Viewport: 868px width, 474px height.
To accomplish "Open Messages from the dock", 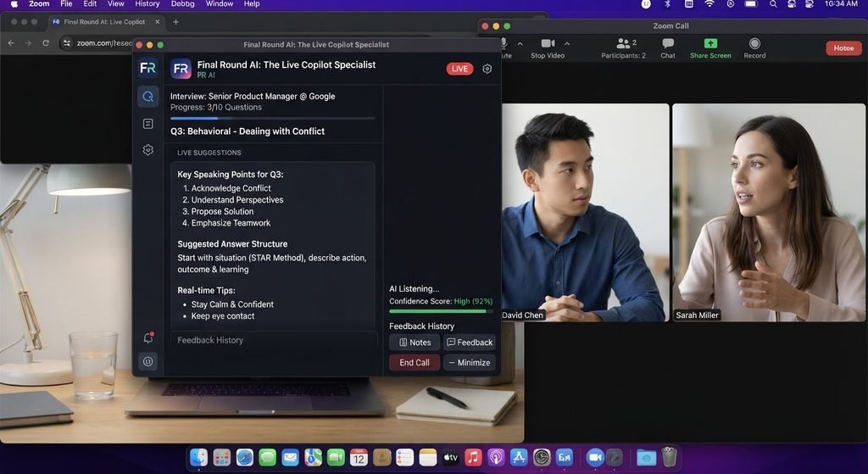I will 267,457.
